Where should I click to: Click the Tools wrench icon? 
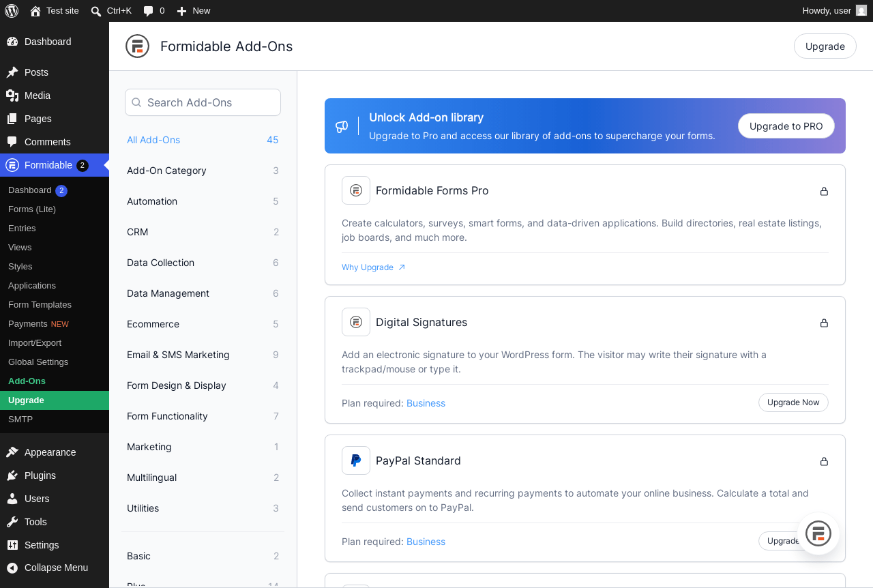point(12,522)
